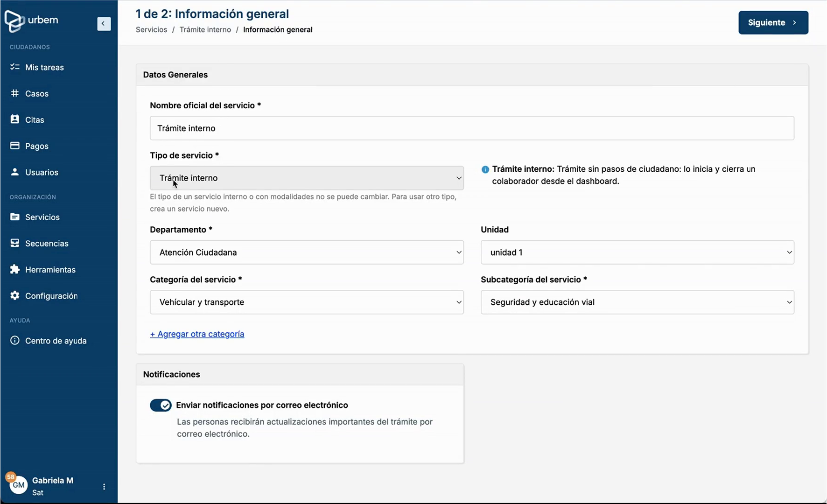Click the urbem logo icon

[14, 21]
